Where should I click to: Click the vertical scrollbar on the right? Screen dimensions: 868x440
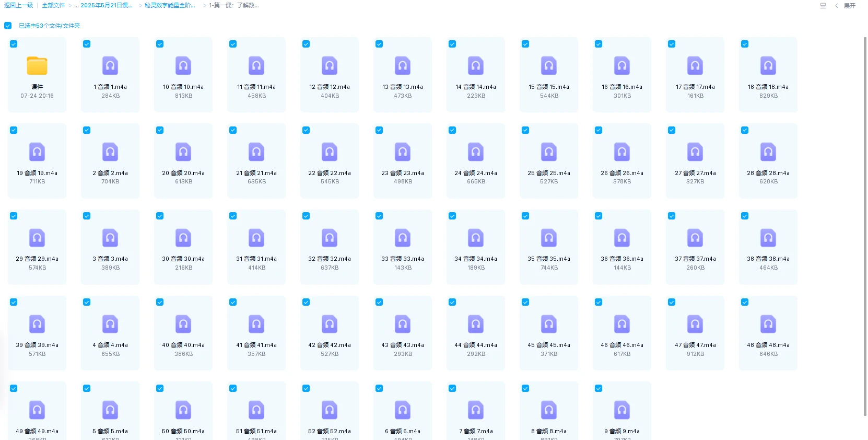865,226
